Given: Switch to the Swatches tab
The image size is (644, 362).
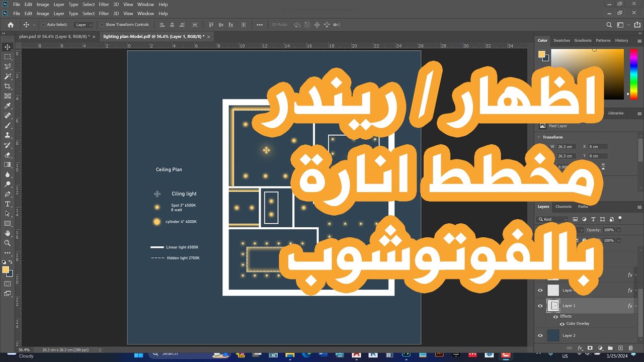Looking at the screenshot, I should click(x=561, y=40).
